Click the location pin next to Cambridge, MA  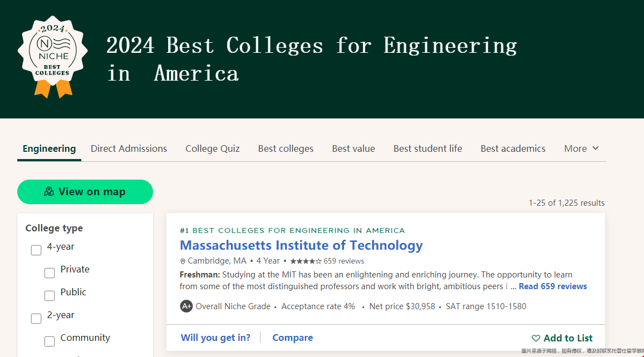(x=183, y=261)
